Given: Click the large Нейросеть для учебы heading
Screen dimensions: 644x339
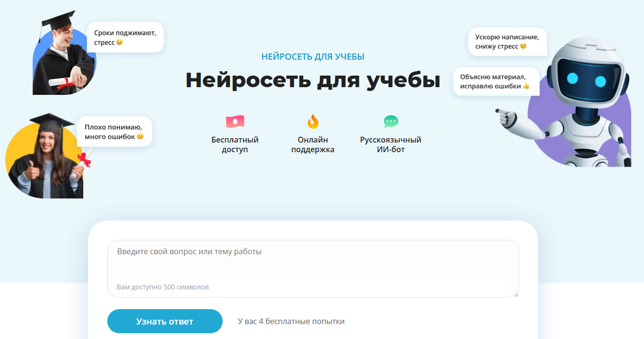Looking at the screenshot, I should click(313, 80).
